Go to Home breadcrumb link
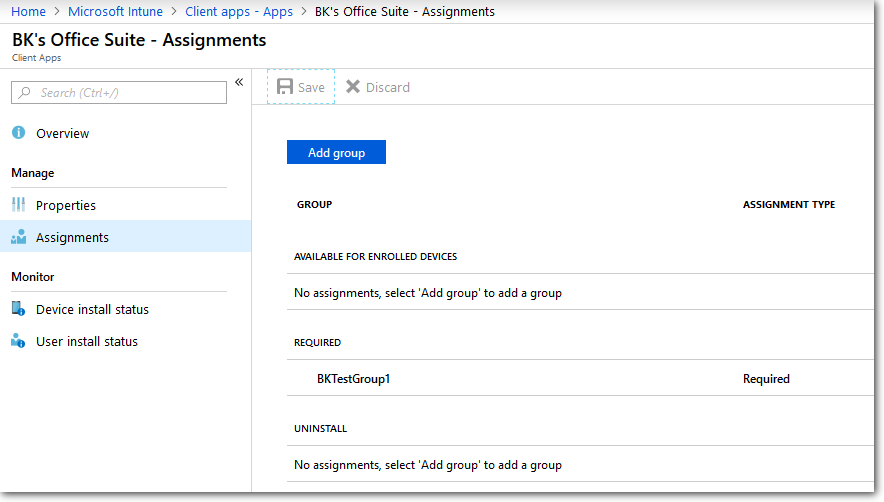884x502 pixels. 28,12
